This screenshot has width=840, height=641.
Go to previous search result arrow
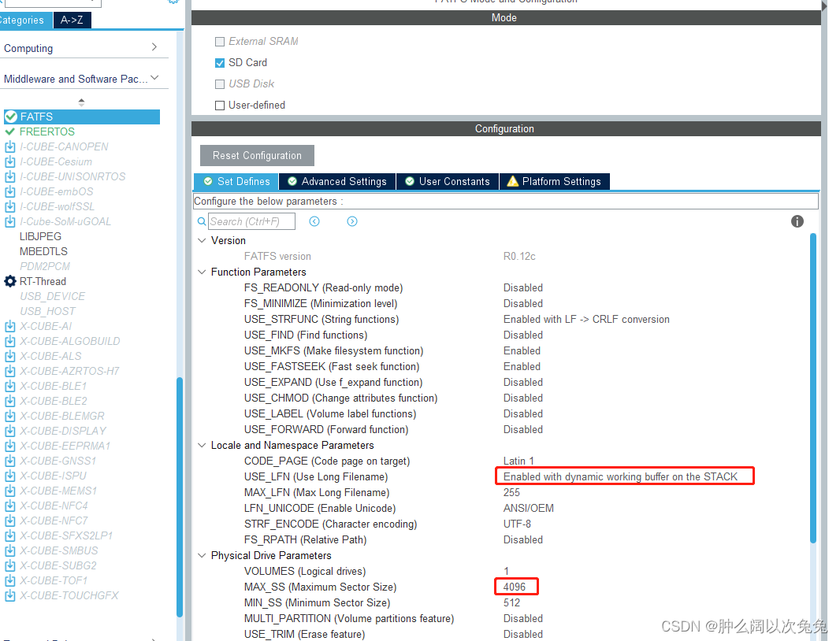click(314, 221)
